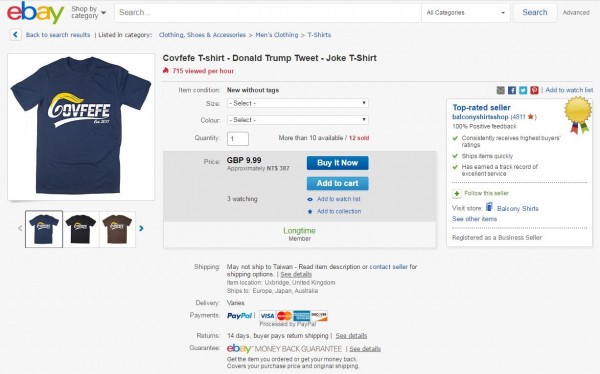Click the Quantity input field
600x374 pixels.
(x=238, y=139)
